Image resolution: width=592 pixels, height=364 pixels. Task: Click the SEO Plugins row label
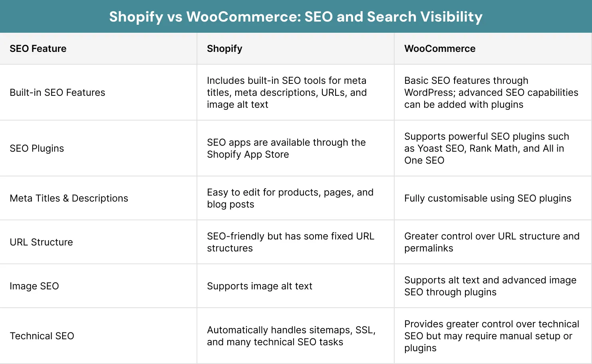click(37, 148)
